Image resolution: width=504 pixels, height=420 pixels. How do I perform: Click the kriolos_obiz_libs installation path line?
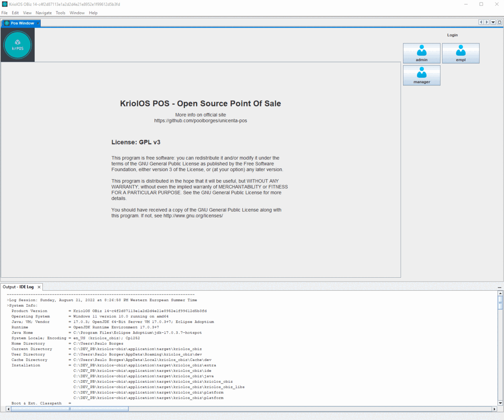click(x=159, y=387)
